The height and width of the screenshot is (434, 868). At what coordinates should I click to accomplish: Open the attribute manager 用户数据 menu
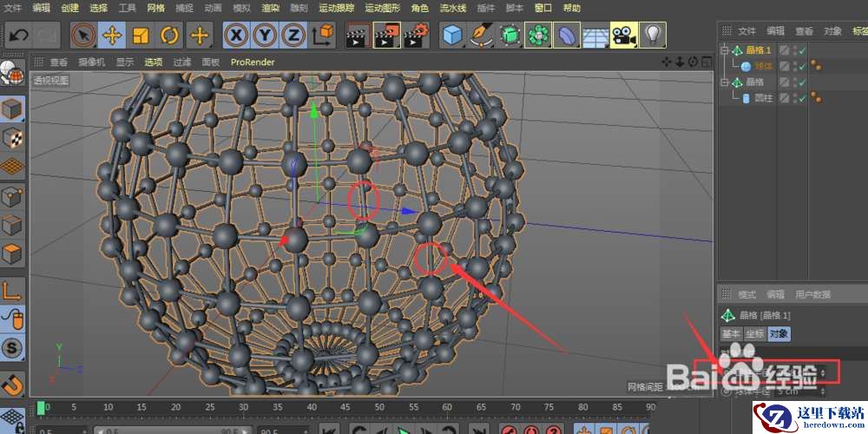(812, 294)
